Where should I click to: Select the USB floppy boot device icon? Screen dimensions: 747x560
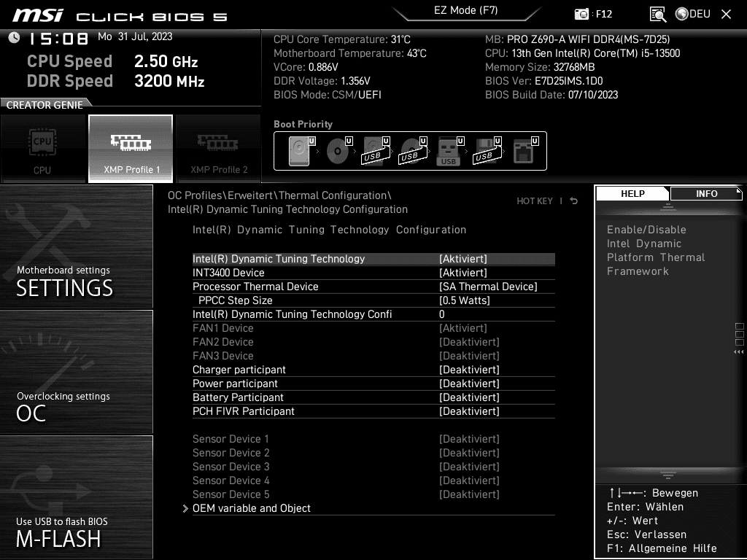(487, 151)
